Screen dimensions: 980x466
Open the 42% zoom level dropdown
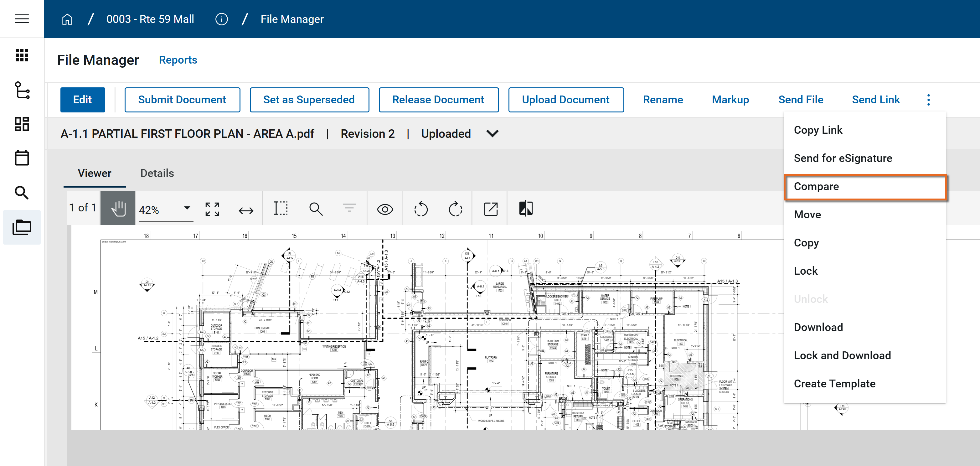coord(187,208)
